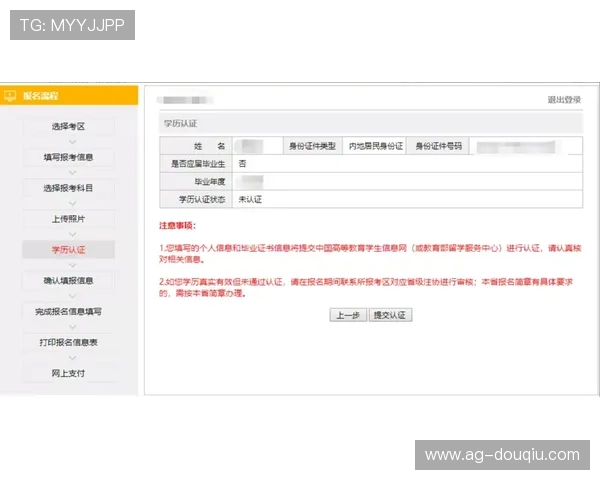Click the 未认证 status value
600x480 pixels.
point(250,199)
